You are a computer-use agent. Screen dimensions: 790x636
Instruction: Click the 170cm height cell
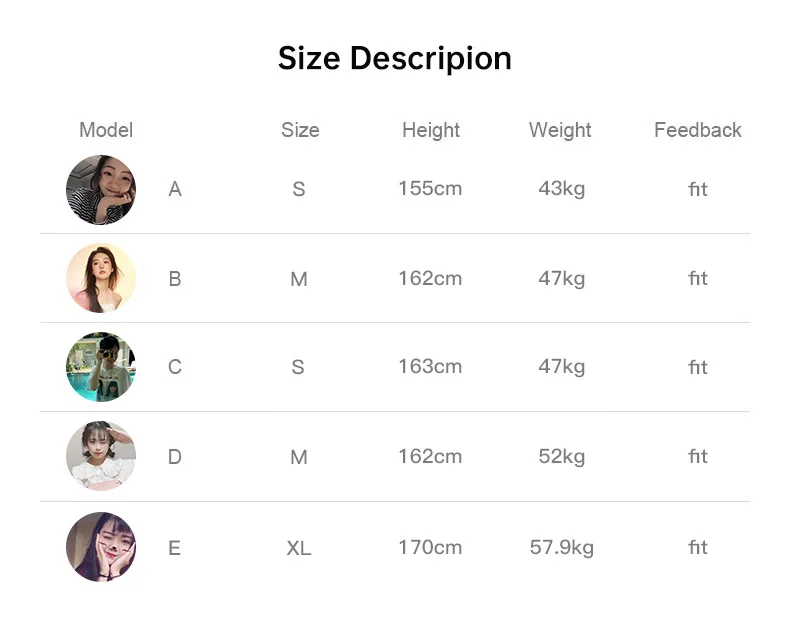(430, 547)
